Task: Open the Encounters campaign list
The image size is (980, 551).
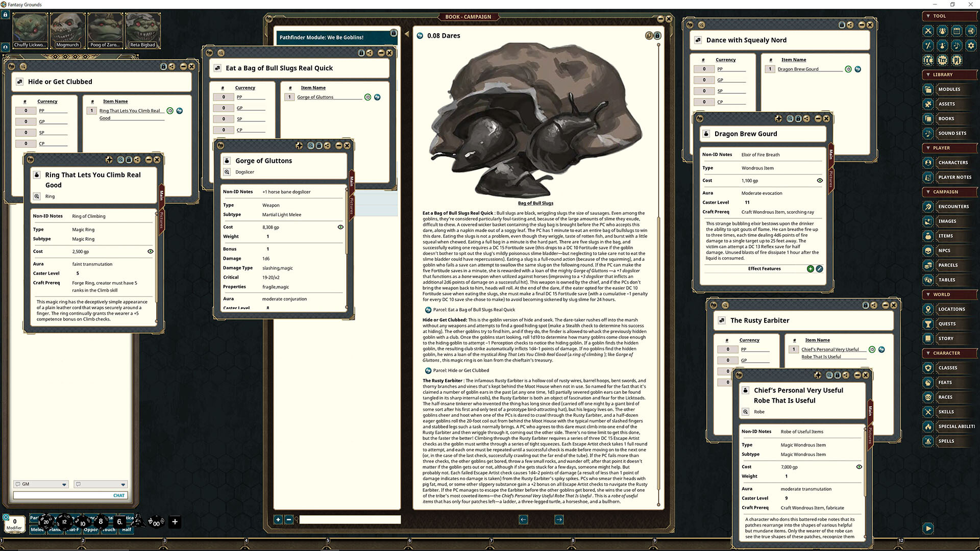Action: [952, 207]
